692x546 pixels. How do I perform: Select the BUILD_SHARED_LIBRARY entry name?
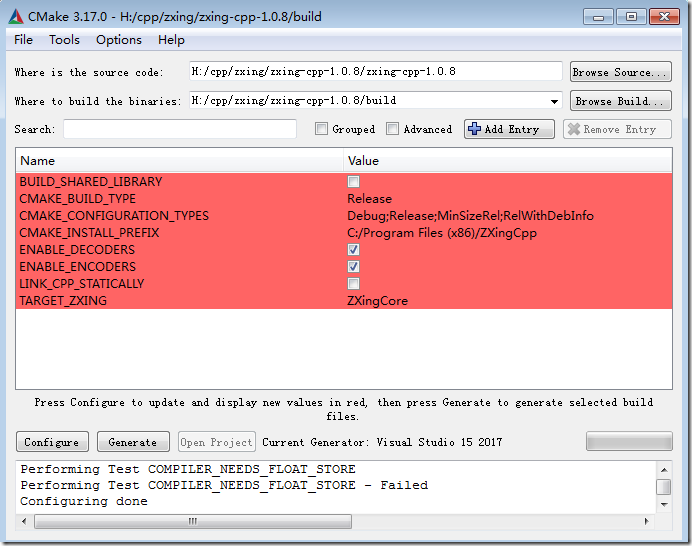coord(91,182)
